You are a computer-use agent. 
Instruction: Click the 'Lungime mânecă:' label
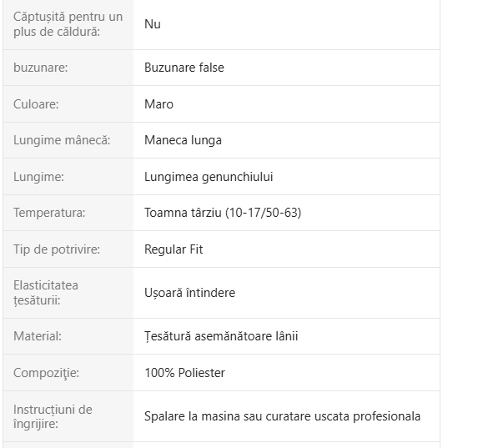coord(62,140)
